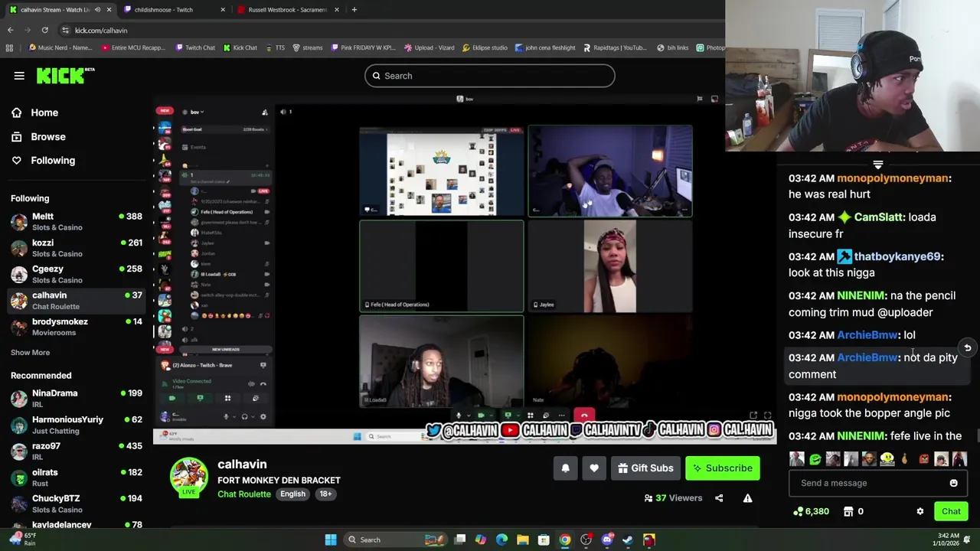Follow channel with heart button
Viewport: 980px width, 551px height.
coord(594,468)
